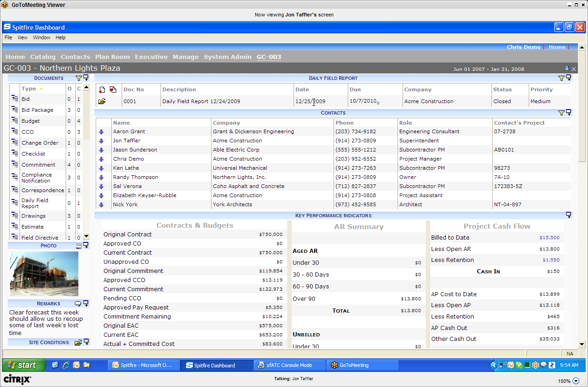
Task: Open the Bid document type row icon
Action: [15, 99]
